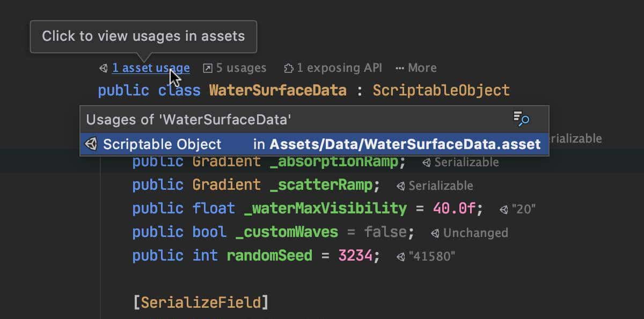Click the WaterSurfaceData class name
The width and height of the screenshot is (644, 319).
click(x=277, y=90)
